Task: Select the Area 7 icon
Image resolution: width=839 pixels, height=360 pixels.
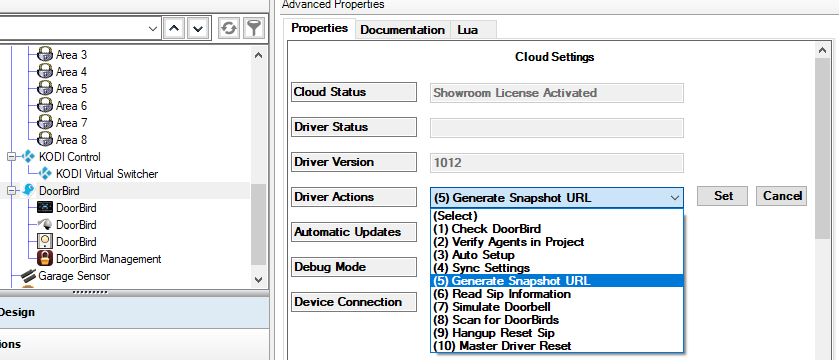Action: click(x=45, y=122)
